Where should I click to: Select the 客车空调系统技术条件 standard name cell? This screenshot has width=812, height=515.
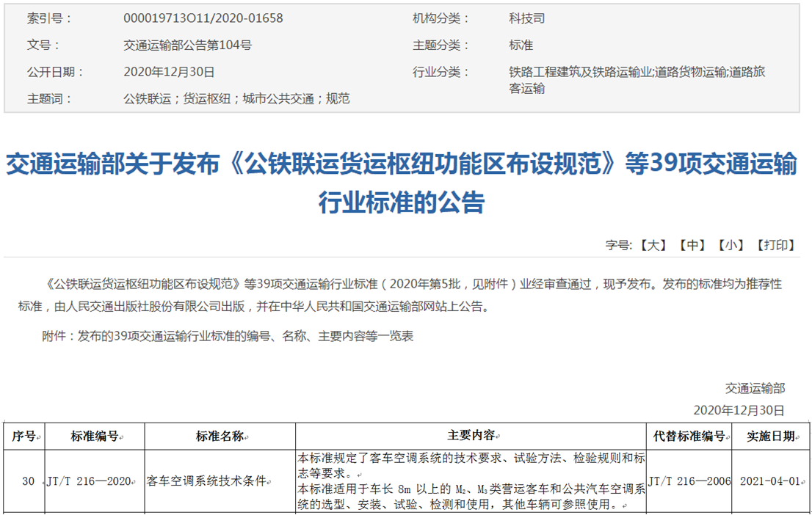[x=206, y=481]
